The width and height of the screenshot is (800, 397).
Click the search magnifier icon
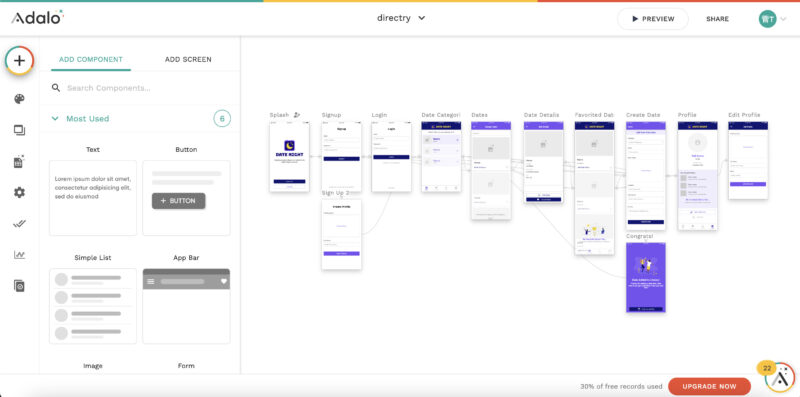[x=56, y=88]
